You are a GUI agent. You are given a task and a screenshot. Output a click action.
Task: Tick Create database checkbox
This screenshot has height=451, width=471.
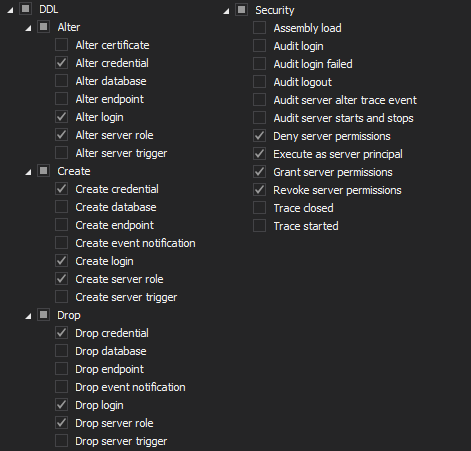(61, 207)
